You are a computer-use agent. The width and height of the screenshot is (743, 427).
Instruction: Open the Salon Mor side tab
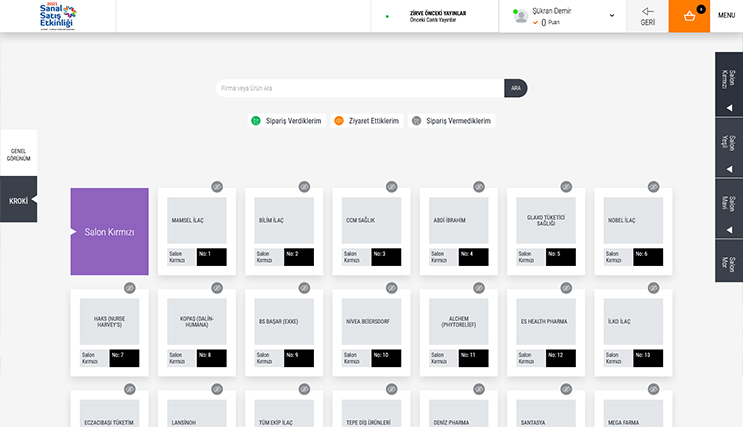pyautogui.click(x=729, y=262)
